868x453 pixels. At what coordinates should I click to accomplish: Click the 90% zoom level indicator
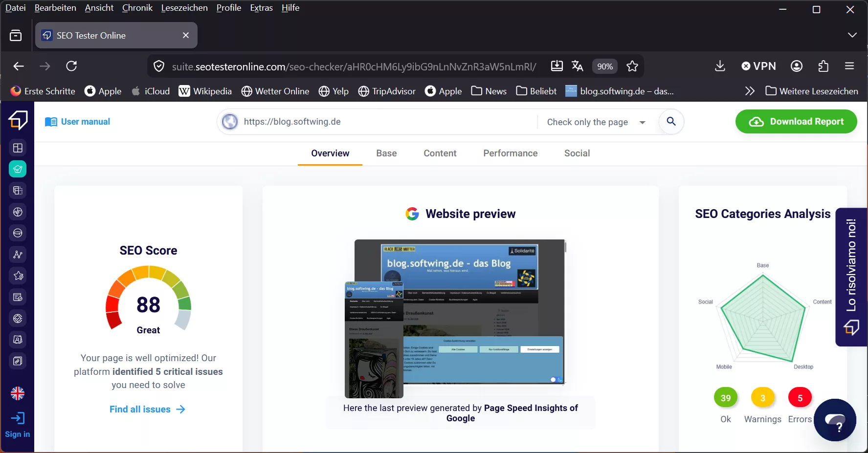click(x=605, y=66)
